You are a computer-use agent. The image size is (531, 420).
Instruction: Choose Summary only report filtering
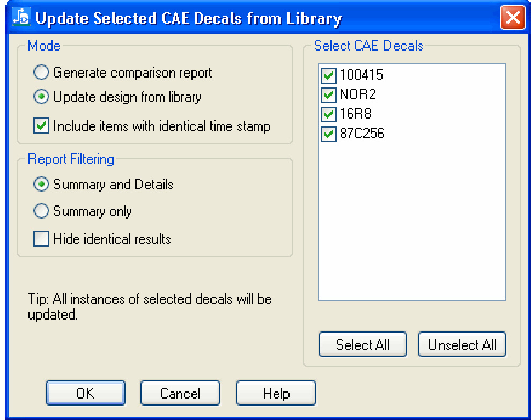point(41,211)
